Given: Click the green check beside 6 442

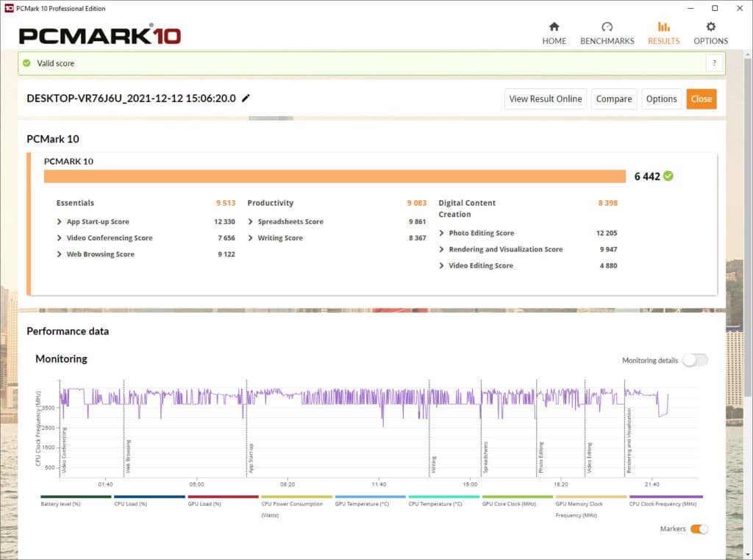Looking at the screenshot, I should 668,176.
